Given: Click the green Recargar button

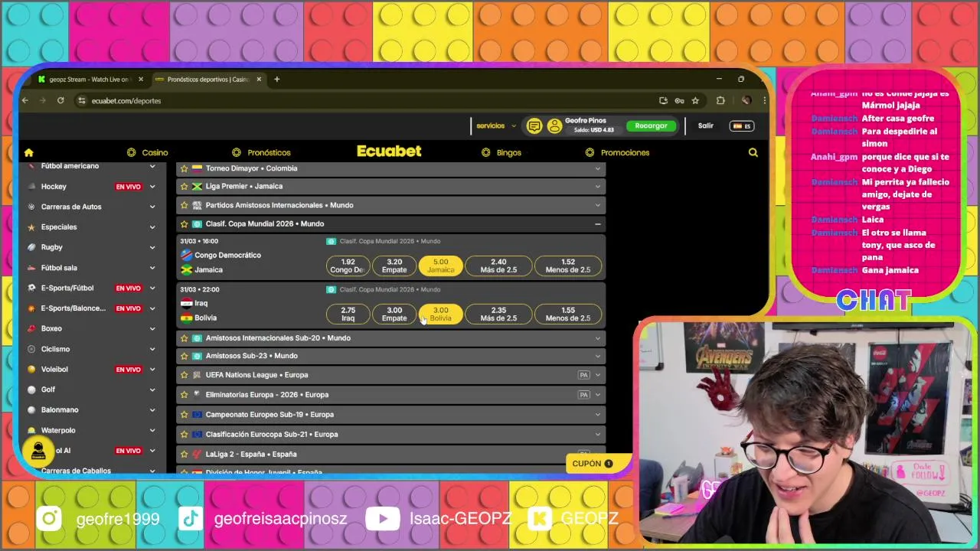Looking at the screenshot, I should [x=651, y=126].
